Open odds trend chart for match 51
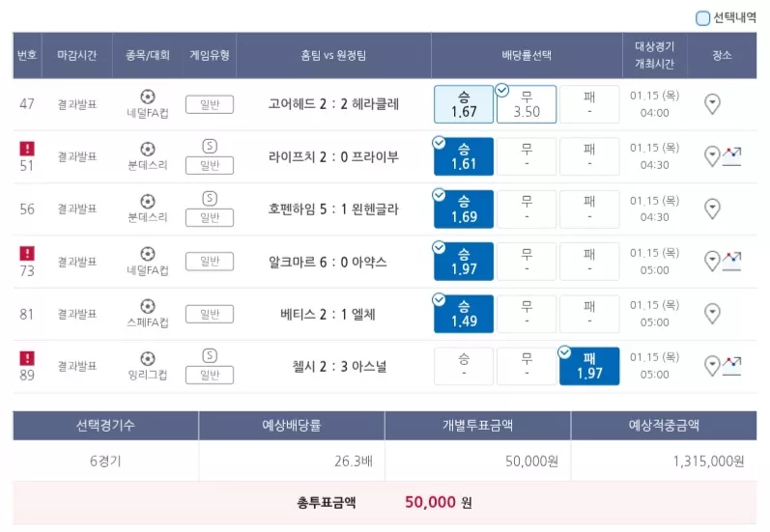The height and width of the screenshot is (532, 770). [731, 156]
